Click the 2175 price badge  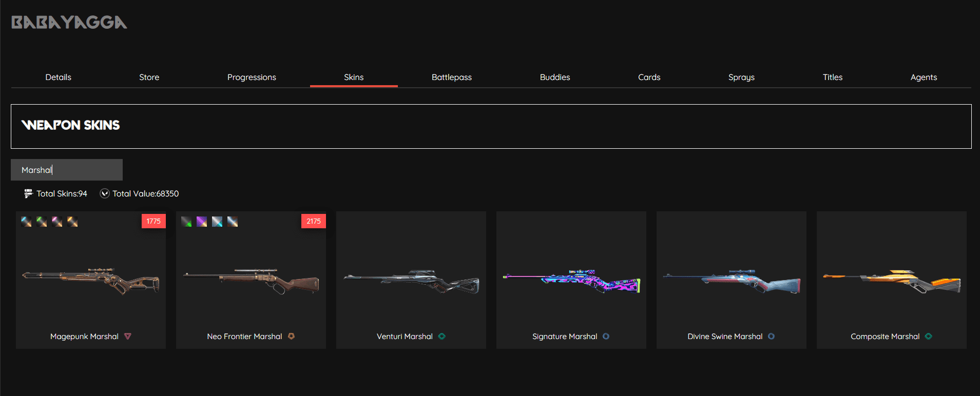(x=314, y=221)
